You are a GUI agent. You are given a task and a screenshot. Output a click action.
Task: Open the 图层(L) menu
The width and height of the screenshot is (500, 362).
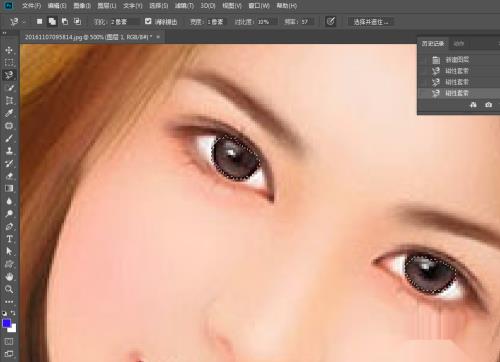pos(107,6)
